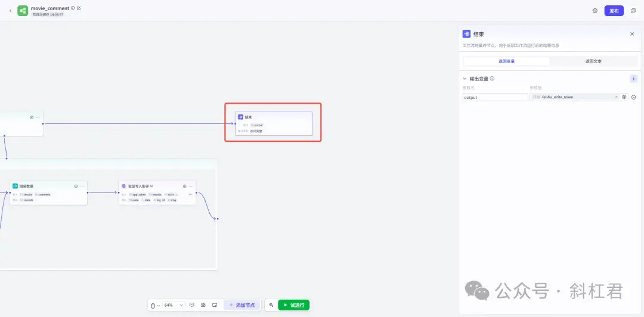Expand hidden inputs of 批量写入影评 node

coord(190,194)
